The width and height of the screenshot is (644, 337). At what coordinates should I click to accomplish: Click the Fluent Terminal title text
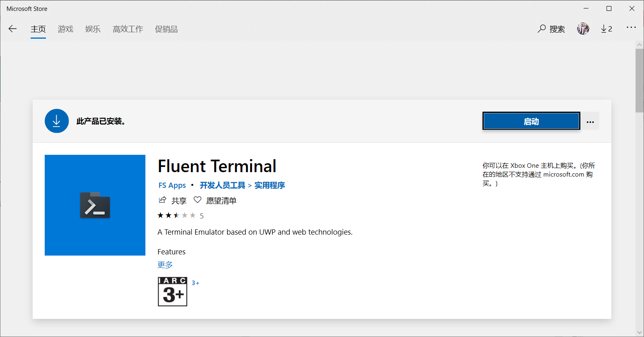click(x=217, y=166)
